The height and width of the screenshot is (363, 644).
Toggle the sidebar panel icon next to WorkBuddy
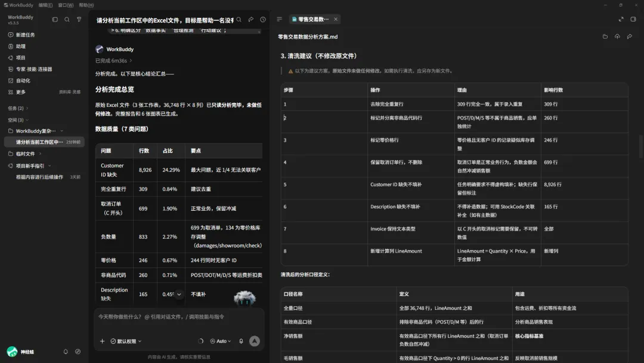pos(55,19)
